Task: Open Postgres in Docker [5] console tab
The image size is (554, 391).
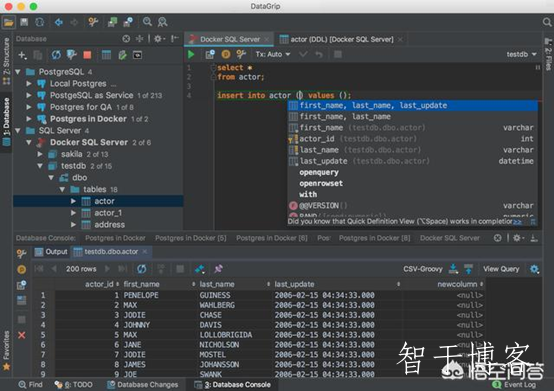Action: [190, 238]
